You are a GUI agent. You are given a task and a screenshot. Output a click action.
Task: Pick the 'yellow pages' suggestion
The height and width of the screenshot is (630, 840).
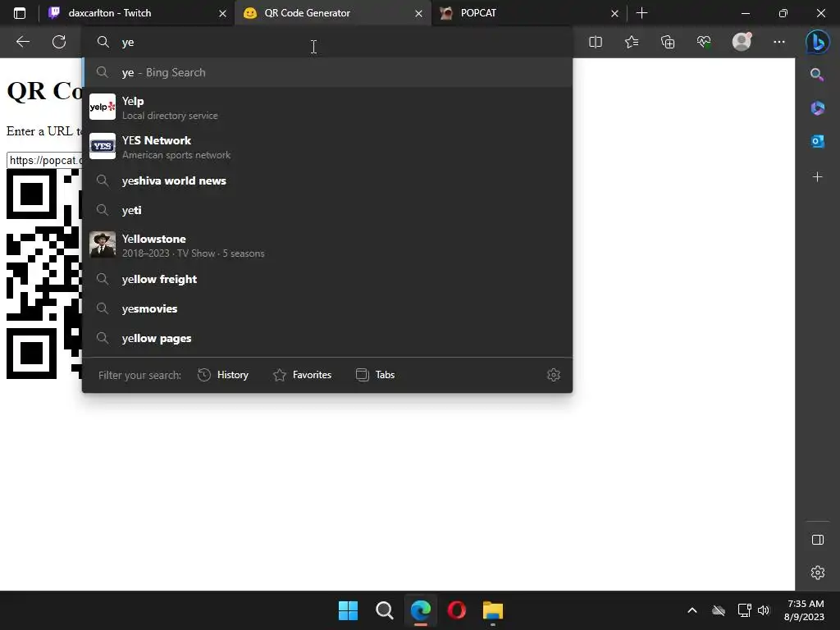pos(327,338)
